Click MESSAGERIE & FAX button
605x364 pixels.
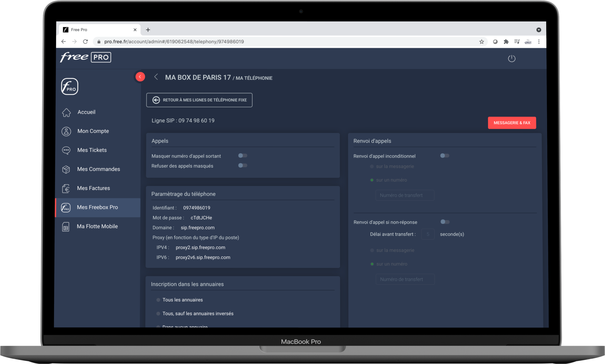[x=512, y=123]
